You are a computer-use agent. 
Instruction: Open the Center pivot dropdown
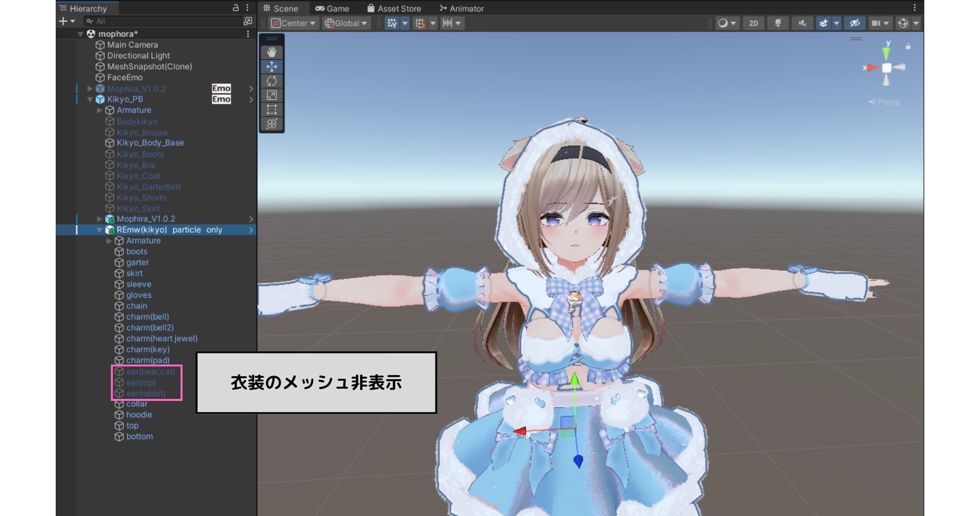[x=294, y=23]
